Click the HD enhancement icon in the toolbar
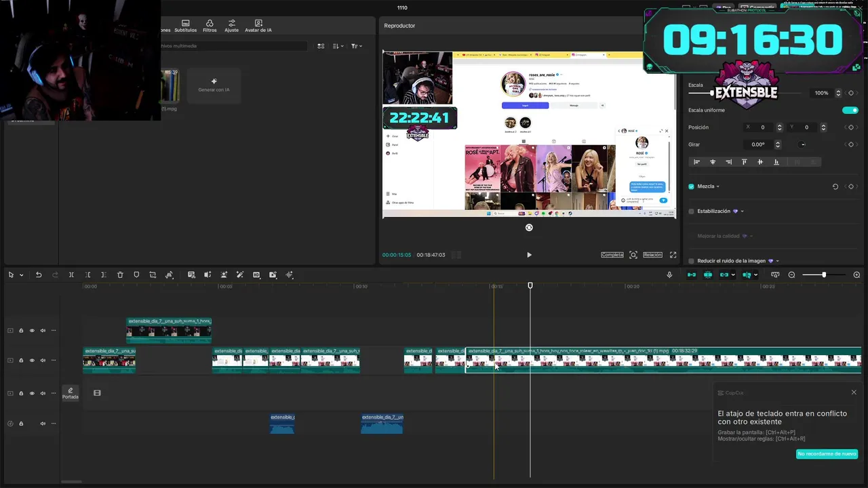 click(256, 274)
